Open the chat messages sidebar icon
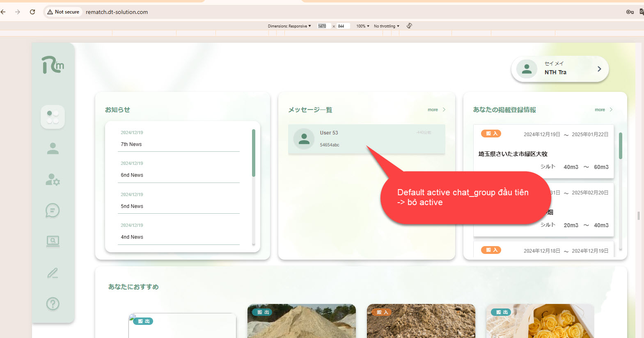 pos(53,211)
